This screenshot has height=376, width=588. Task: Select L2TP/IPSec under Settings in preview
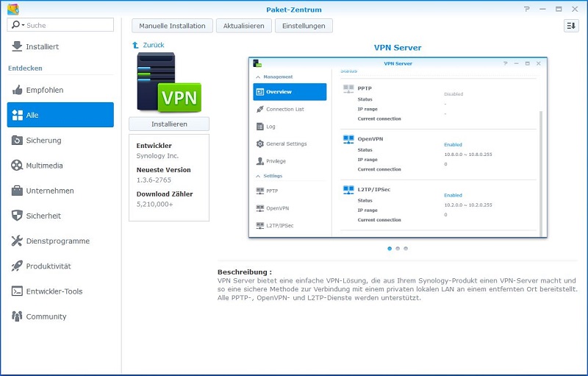pos(290,225)
